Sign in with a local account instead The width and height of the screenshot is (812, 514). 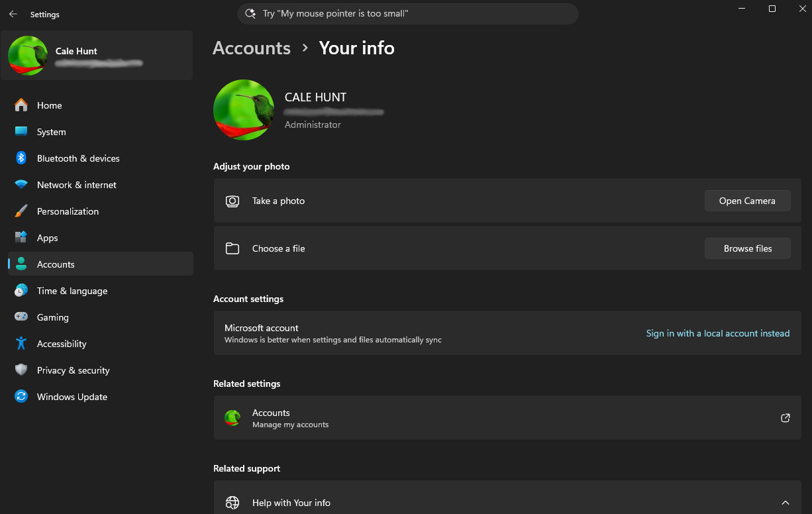pyautogui.click(x=718, y=333)
